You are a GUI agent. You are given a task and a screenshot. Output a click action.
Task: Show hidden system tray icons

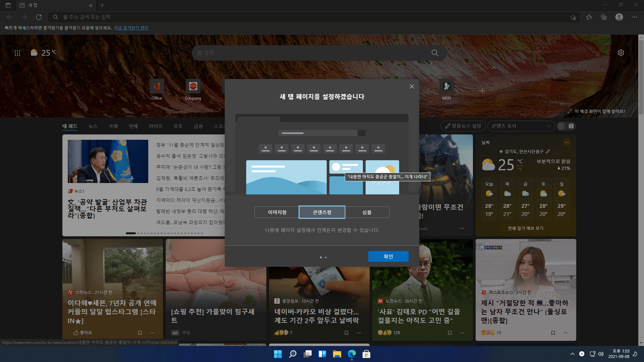pyautogui.click(x=573, y=354)
